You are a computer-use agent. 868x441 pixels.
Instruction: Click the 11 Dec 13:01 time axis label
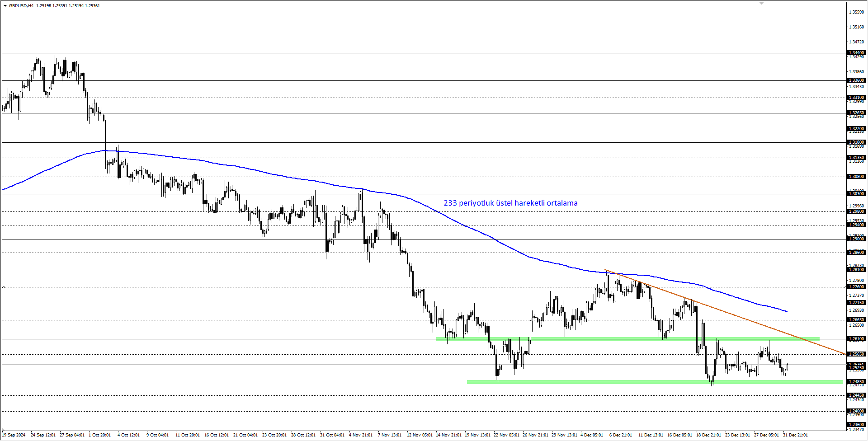pos(651,435)
